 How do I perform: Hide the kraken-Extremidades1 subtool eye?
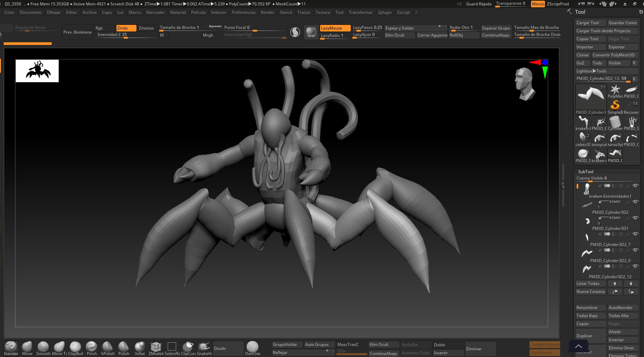pyautogui.click(x=635, y=186)
